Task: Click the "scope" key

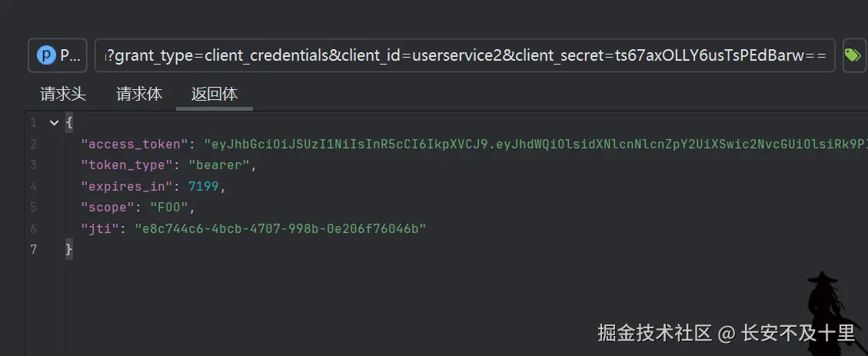Action: (108, 208)
